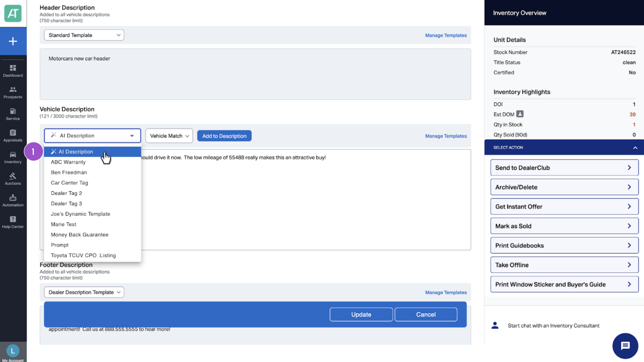Open the Vehicle Match dropdown
This screenshot has width=644, height=362.
click(x=169, y=136)
